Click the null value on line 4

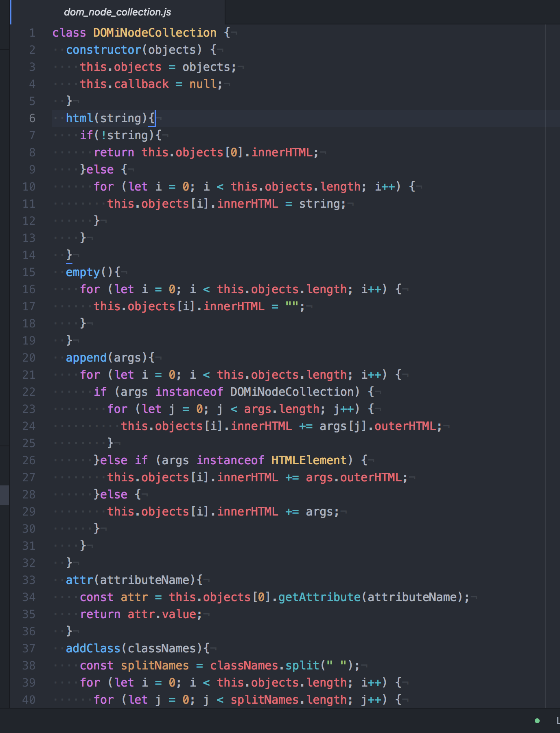point(203,84)
